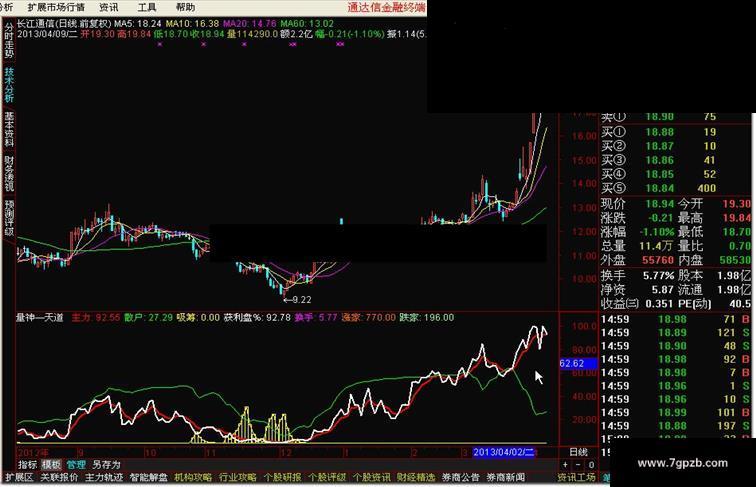Click the 量神—天道 indicator name
The height and width of the screenshot is (487, 756).
[x=40, y=318]
